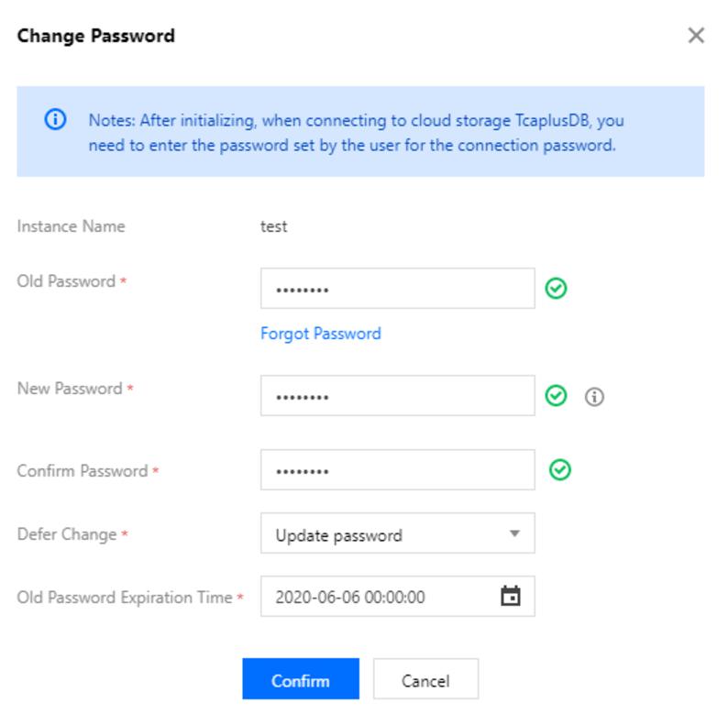
Task: Click the Defer Change field label
Action: click(x=67, y=533)
